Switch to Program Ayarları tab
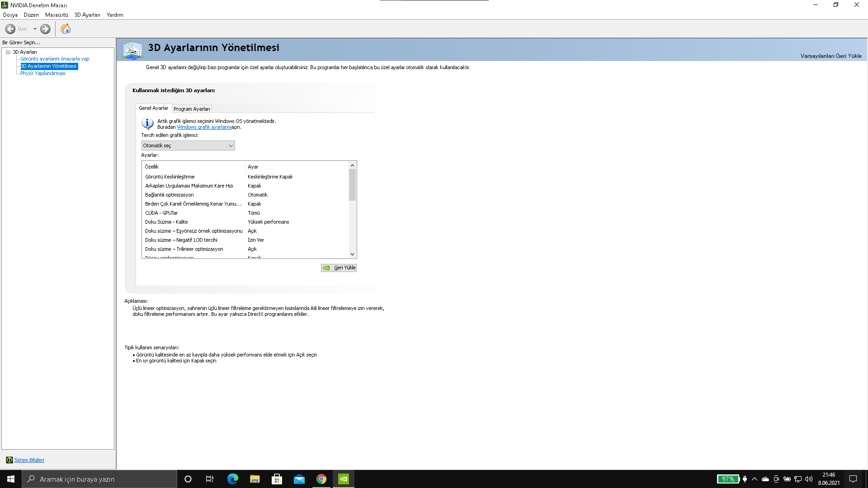This screenshot has height=488, width=868. pyautogui.click(x=192, y=109)
